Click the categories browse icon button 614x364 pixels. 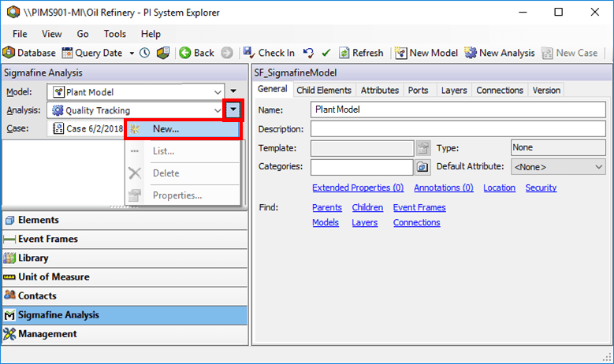point(423,167)
